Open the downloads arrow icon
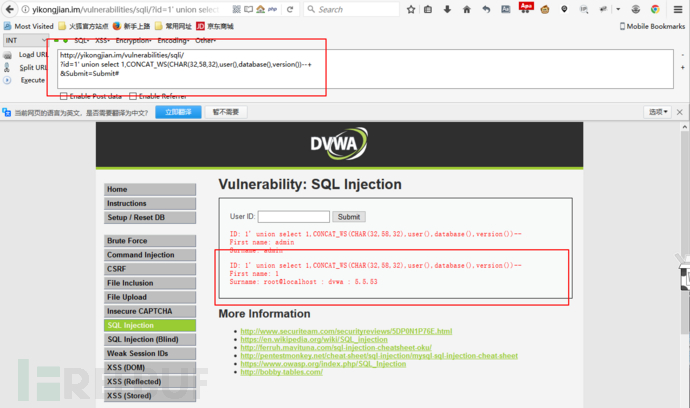Viewport: 690px width, 408px height. (x=448, y=9)
